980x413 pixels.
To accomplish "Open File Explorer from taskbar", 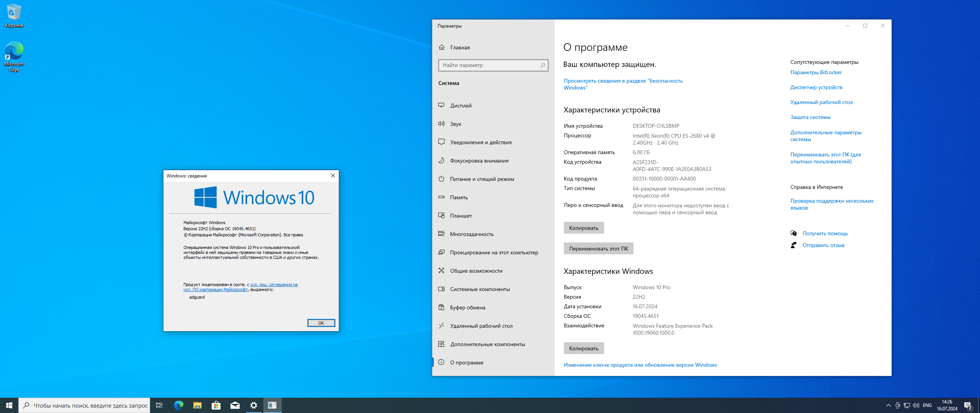I will (x=197, y=405).
